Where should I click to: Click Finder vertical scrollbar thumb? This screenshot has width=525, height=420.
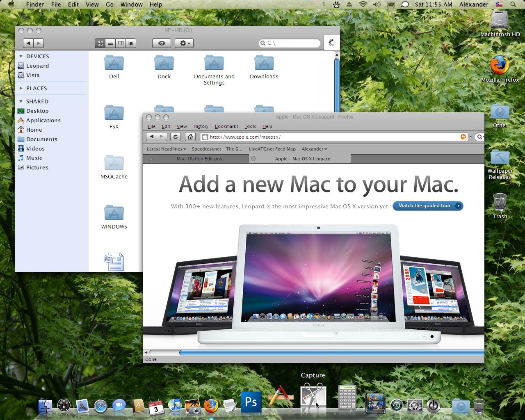point(337,84)
